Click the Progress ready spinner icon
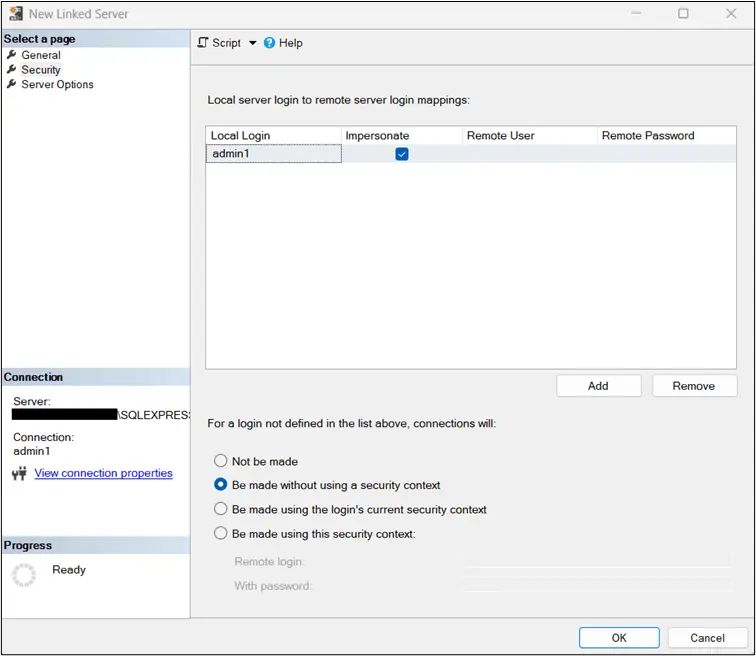 pos(24,573)
